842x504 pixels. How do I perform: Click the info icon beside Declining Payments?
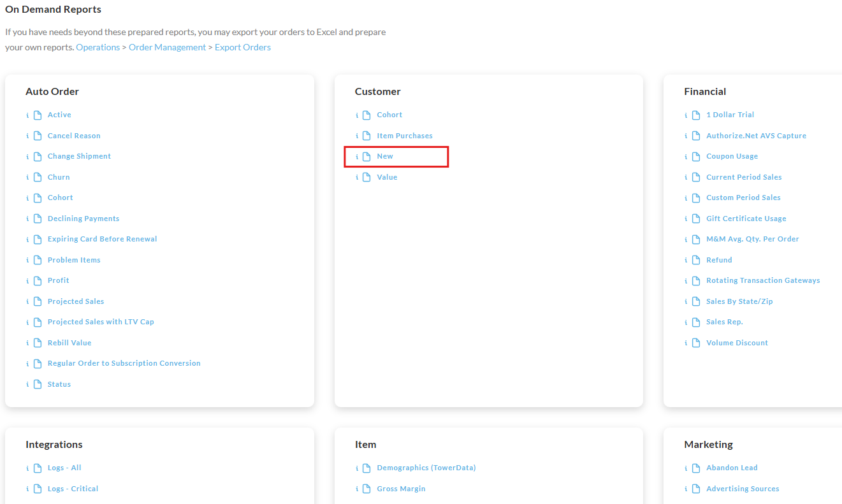click(27, 219)
